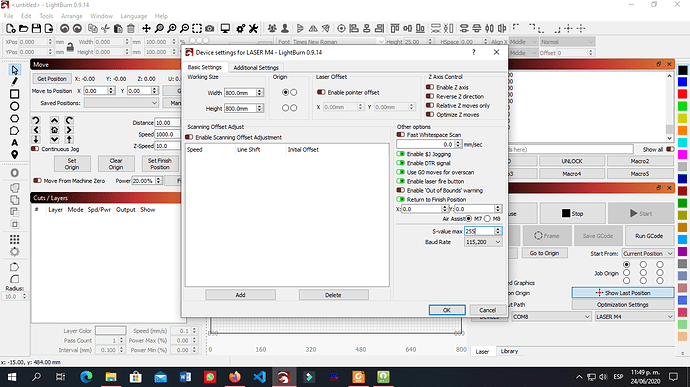Click the Delete trash can icon
The width and height of the screenshot is (690, 387).
click(131, 29)
